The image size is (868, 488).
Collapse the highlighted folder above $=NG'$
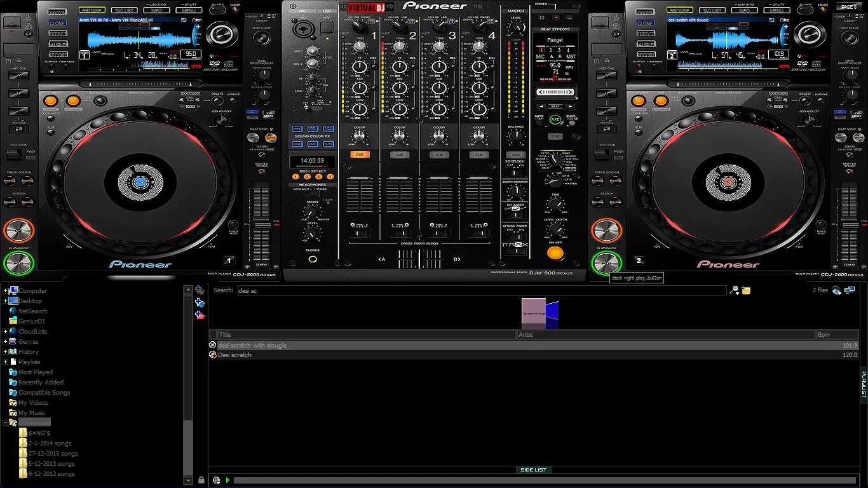coord(5,423)
